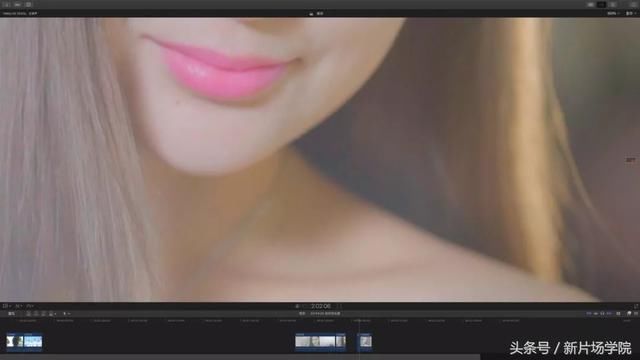This screenshot has height=360, width=640.
Task: Select the blue sky clip in timeline
Action: point(33,341)
